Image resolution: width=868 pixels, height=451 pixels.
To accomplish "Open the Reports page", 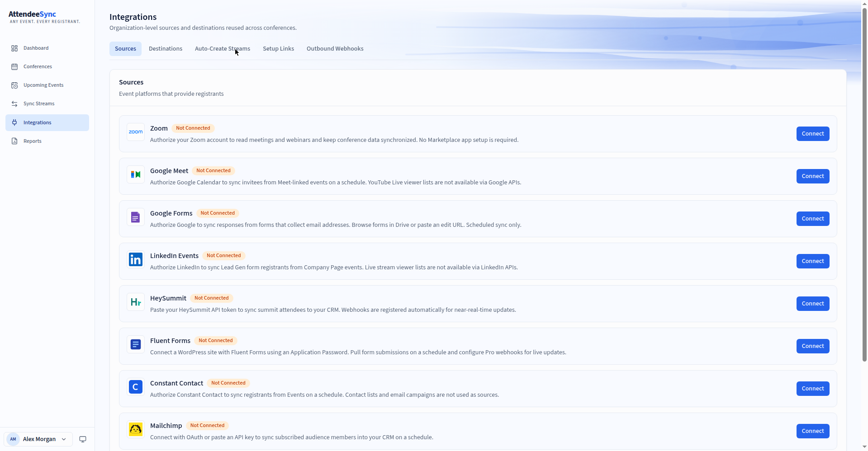I will (47, 141).
